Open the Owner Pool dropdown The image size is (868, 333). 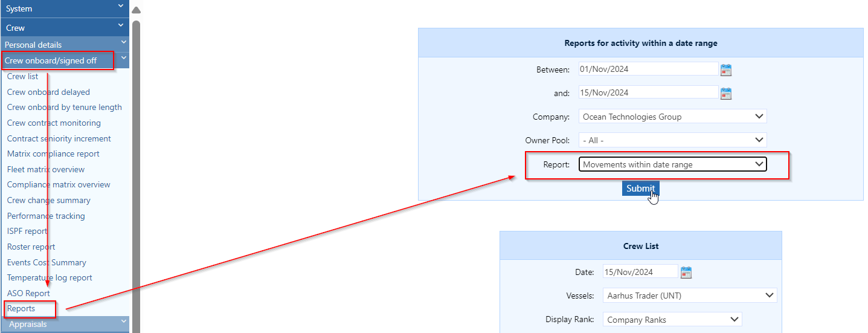pyautogui.click(x=672, y=140)
